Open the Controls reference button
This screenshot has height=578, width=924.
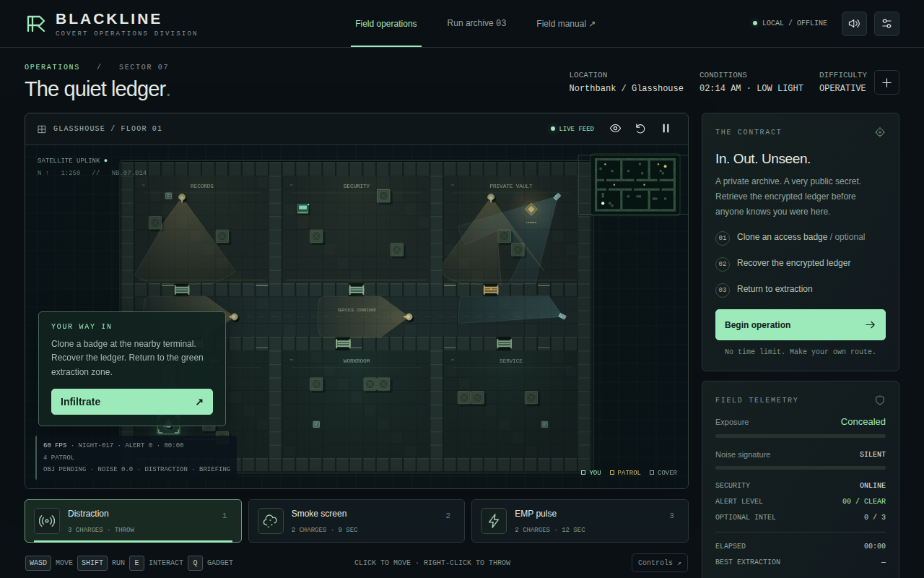(660, 563)
